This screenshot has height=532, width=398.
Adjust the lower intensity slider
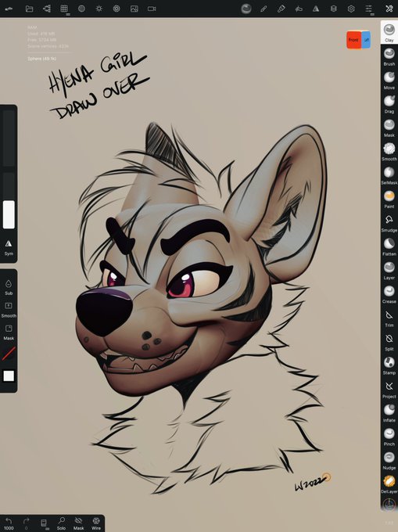pyautogui.click(x=9, y=200)
